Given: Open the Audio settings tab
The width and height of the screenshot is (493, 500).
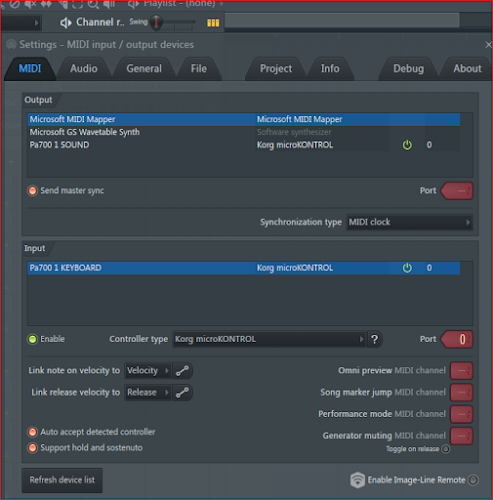Looking at the screenshot, I should [x=84, y=69].
